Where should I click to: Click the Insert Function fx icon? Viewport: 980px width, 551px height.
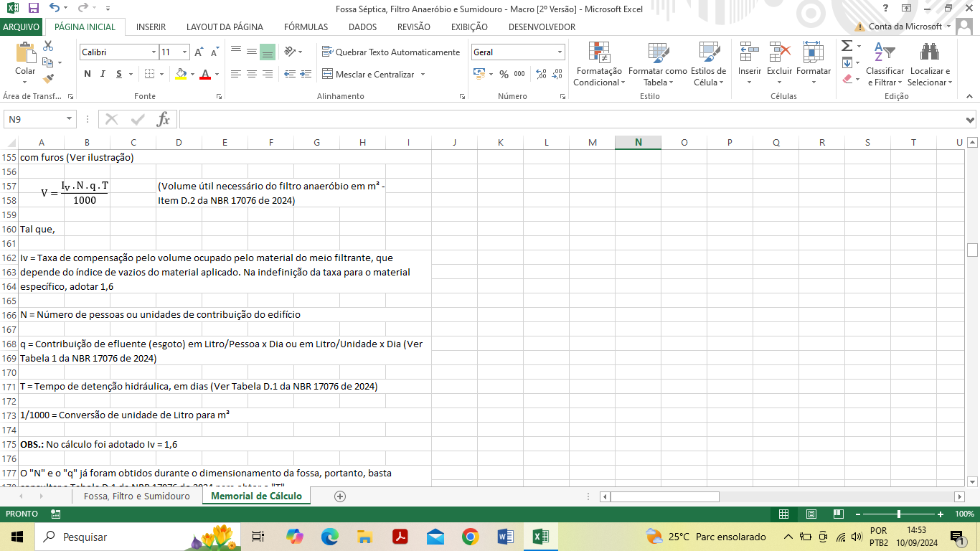(x=163, y=119)
